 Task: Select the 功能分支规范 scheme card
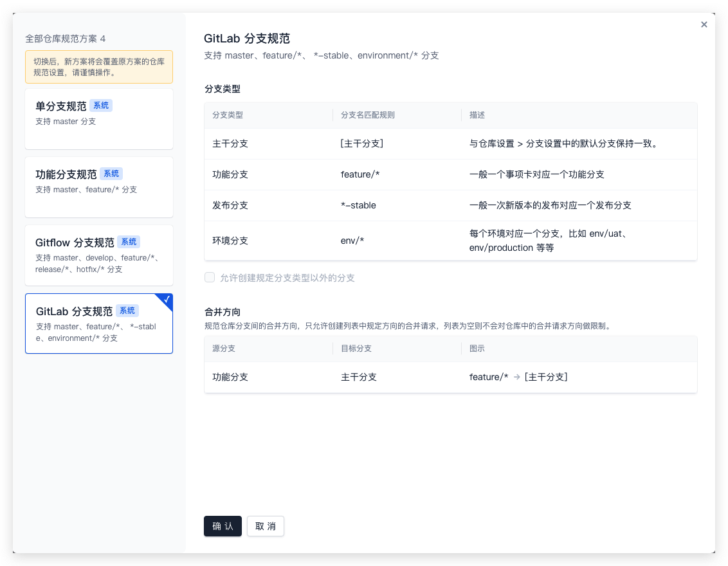click(99, 187)
